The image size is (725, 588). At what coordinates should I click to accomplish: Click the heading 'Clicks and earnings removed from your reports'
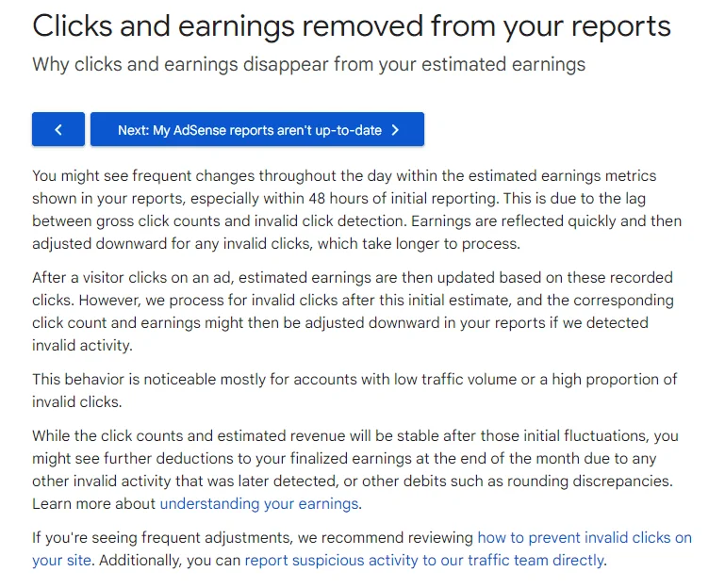(x=352, y=25)
